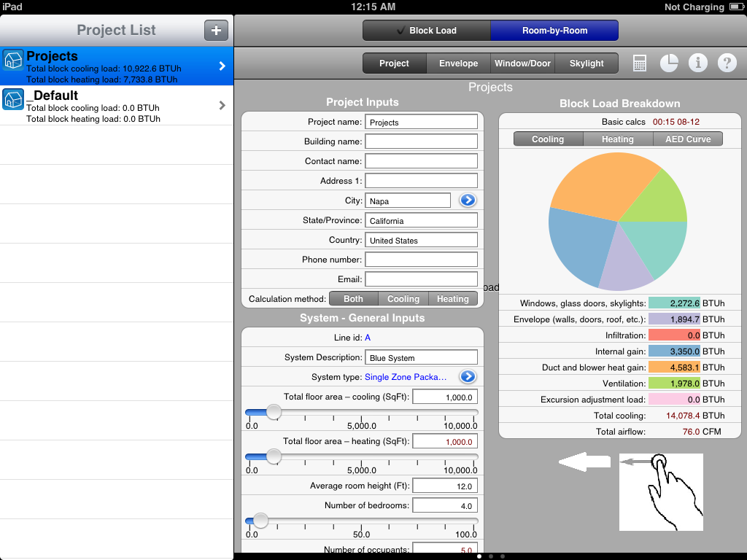
Task: Switch to Room-by-Room mode
Action: pos(554,31)
